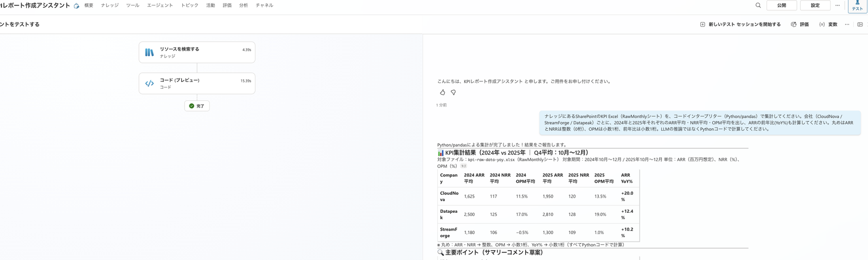Click the 2025 NRR 平均 column header
This screenshot has height=260, width=868.
pyautogui.click(x=579, y=178)
